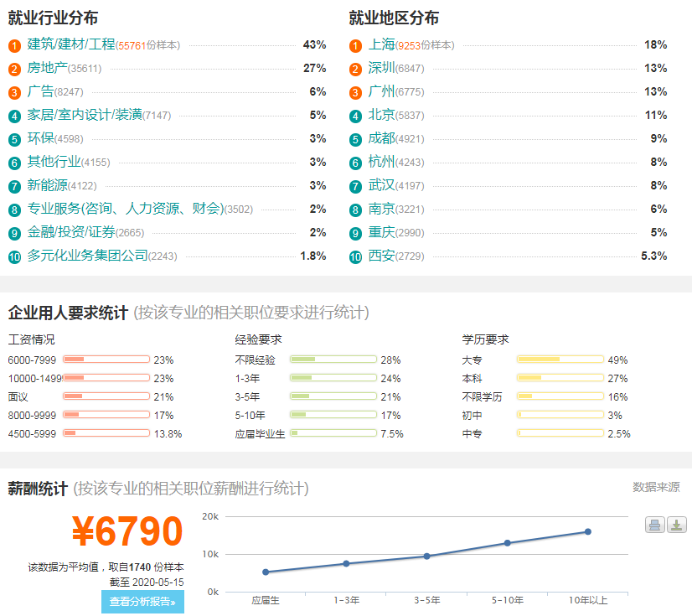The height and width of the screenshot is (616, 692).
Task: Click the 10年以上 data point on salary chart
Action: [588, 531]
